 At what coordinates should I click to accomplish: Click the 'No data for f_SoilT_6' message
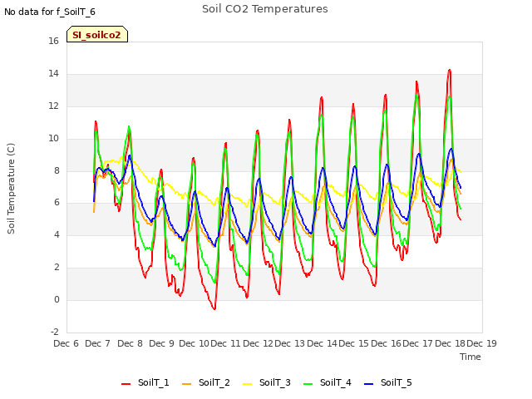(x=50, y=12)
